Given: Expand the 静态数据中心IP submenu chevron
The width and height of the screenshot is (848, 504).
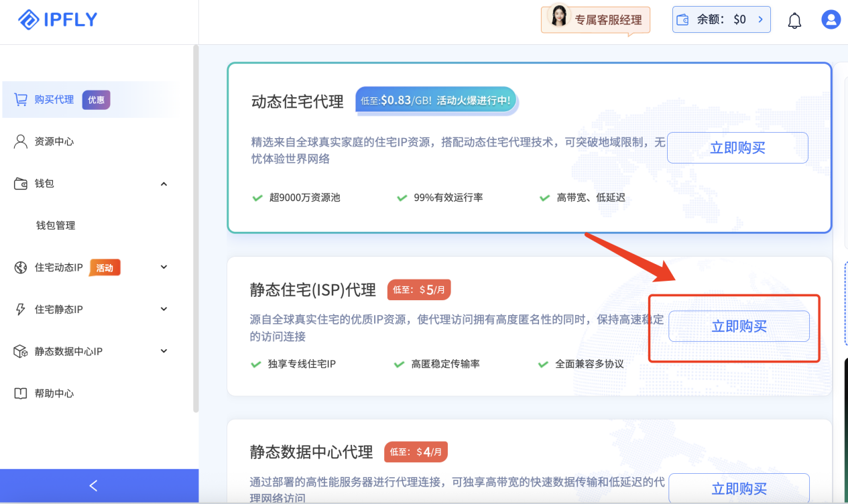Looking at the screenshot, I should (x=164, y=351).
